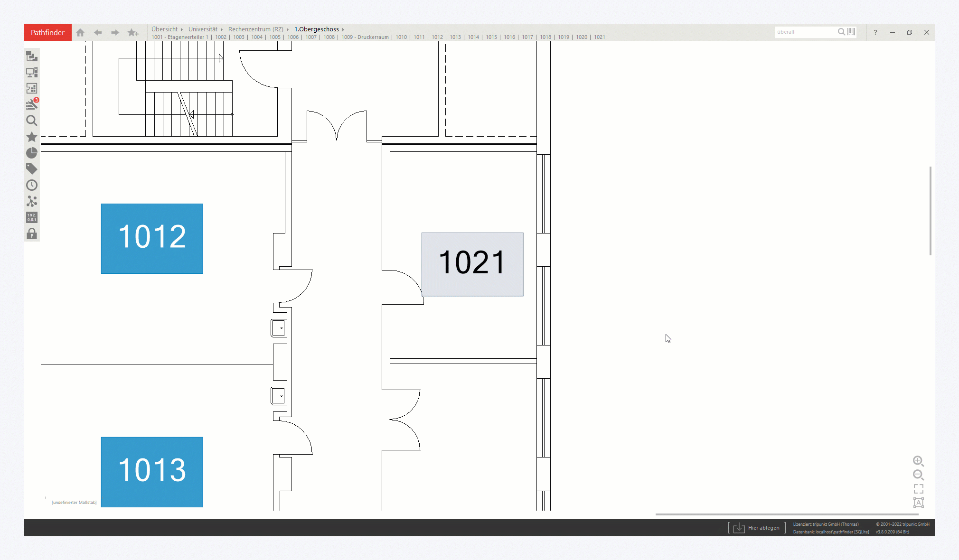The width and height of the screenshot is (959, 560).
Task: Zoom in with the plus magnifier
Action: pos(918,461)
